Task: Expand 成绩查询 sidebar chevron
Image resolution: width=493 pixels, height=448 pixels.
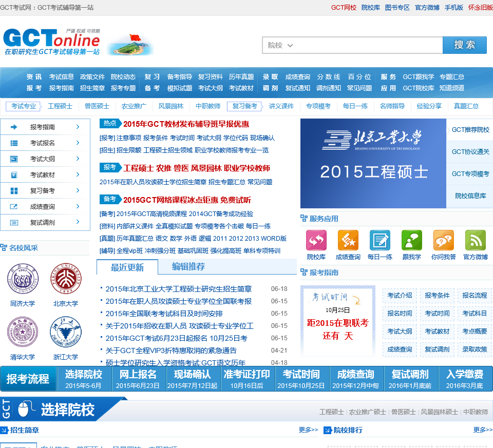Action: [78, 206]
